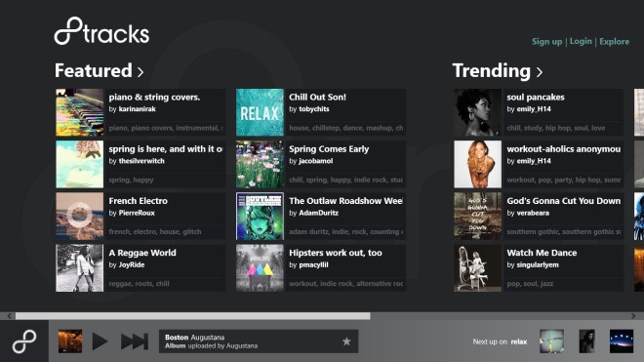
Task: Click tags 'pop, soul, jazz'
Action: pyautogui.click(x=530, y=284)
